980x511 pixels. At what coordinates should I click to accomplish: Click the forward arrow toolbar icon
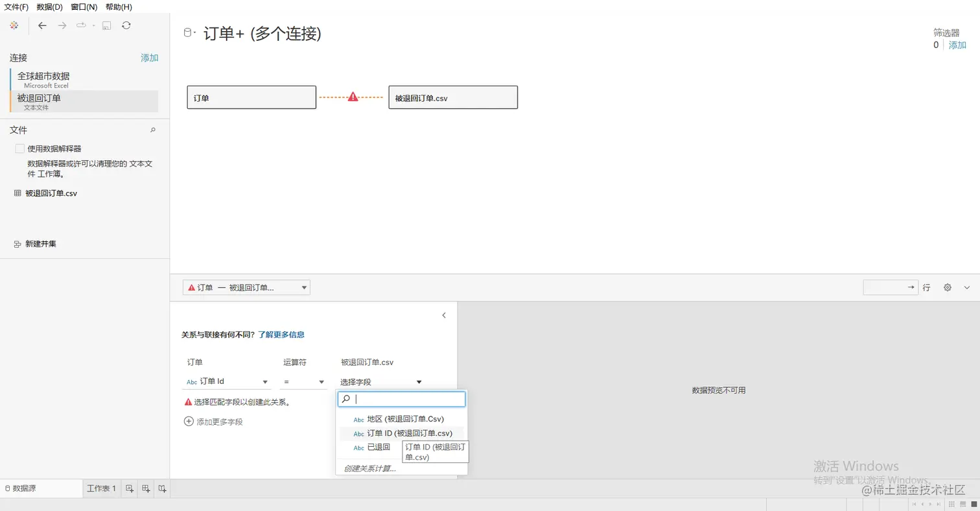[62, 25]
